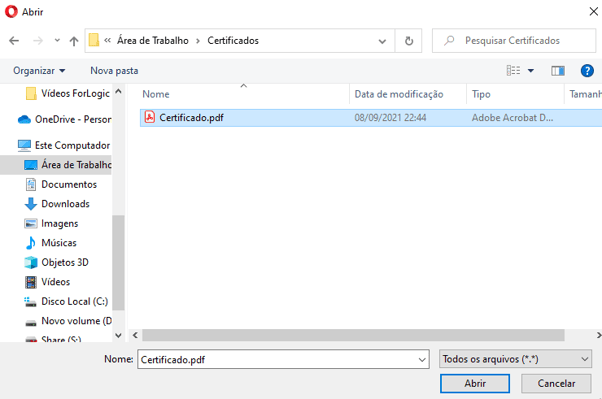Open recent locations dropdown chevron
Viewport: 602px width, 399px height.
click(x=57, y=40)
